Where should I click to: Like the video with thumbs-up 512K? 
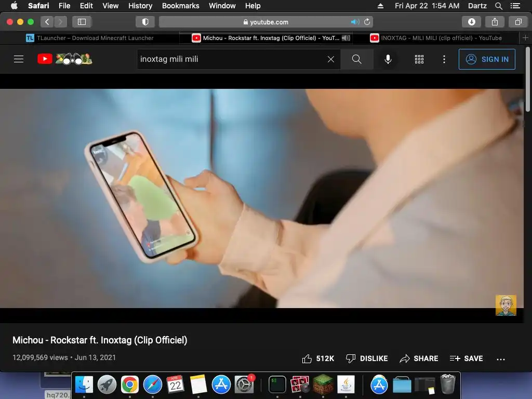(x=318, y=358)
